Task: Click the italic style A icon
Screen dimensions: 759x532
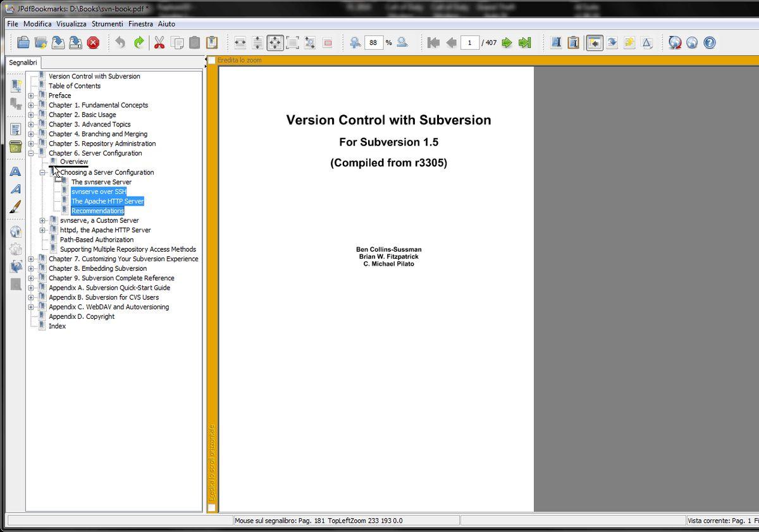Action: click(16, 189)
